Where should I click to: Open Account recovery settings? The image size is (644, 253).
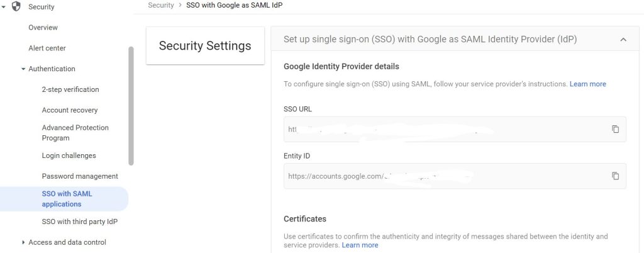[70, 110]
